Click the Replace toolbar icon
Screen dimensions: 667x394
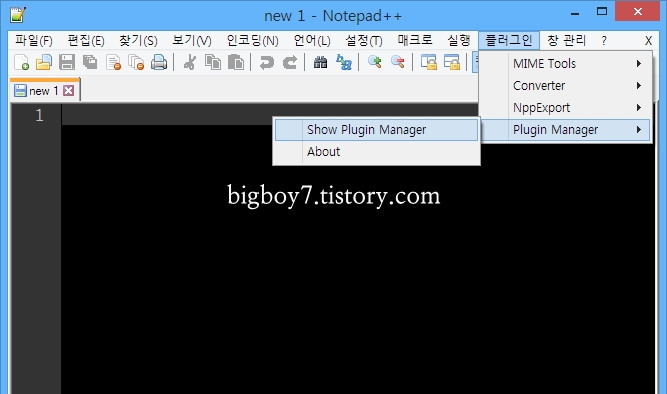click(344, 62)
